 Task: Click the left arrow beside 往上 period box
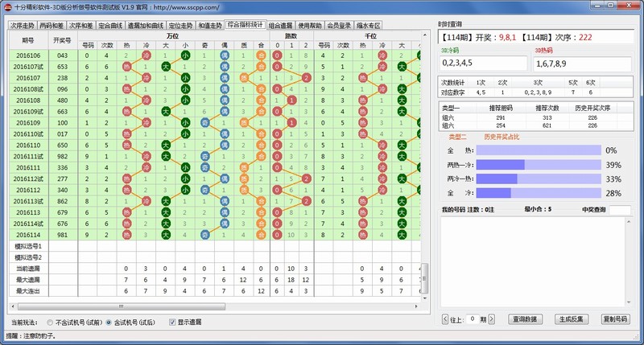[445, 319]
